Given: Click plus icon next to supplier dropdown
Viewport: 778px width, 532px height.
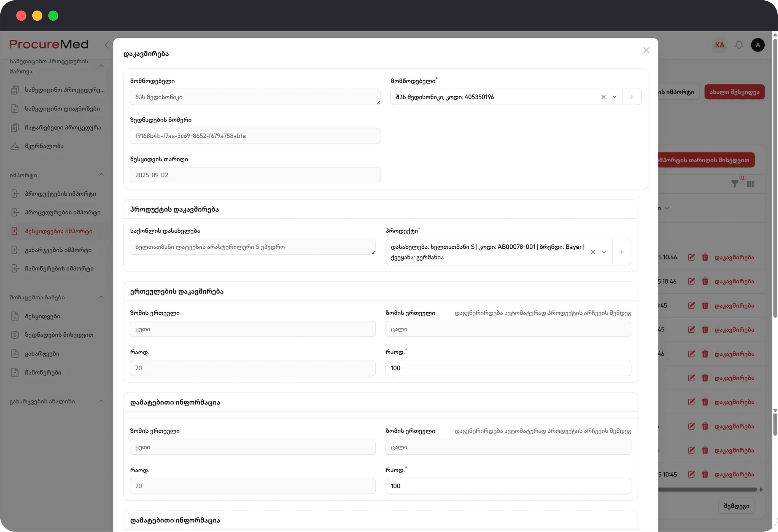Looking at the screenshot, I should click(x=631, y=97).
